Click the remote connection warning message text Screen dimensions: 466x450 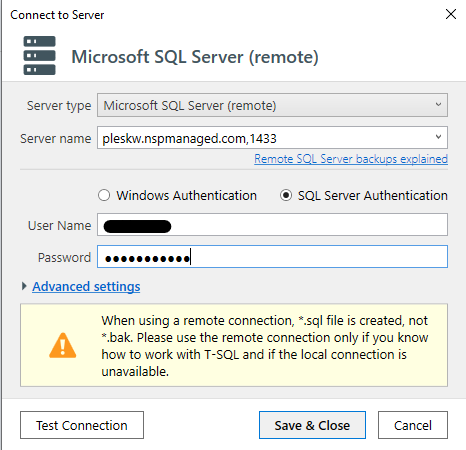(x=265, y=346)
